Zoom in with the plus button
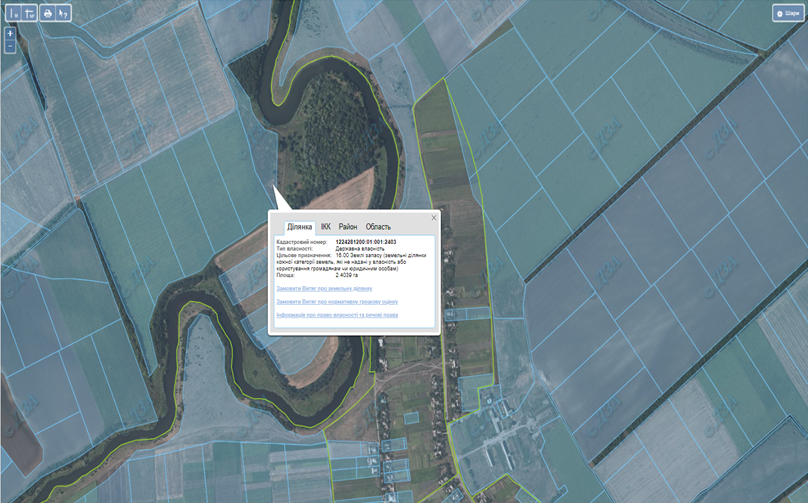 pyautogui.click(x=10, y=34)
